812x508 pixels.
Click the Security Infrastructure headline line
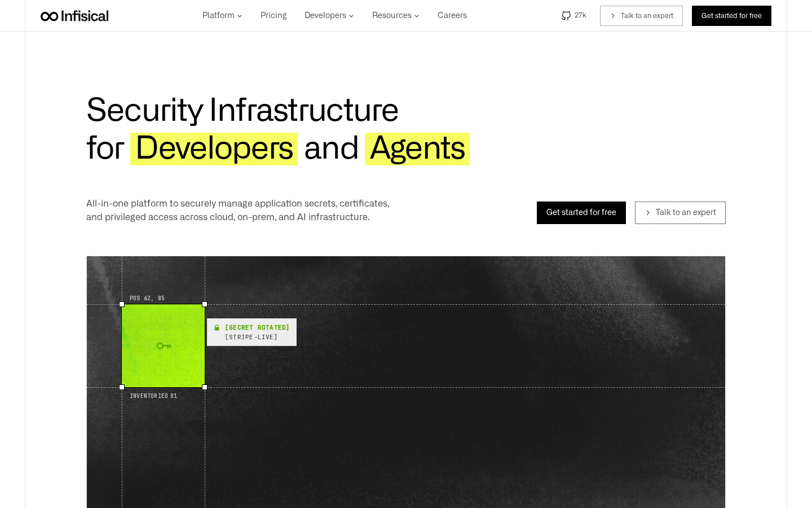pos(242,110)
